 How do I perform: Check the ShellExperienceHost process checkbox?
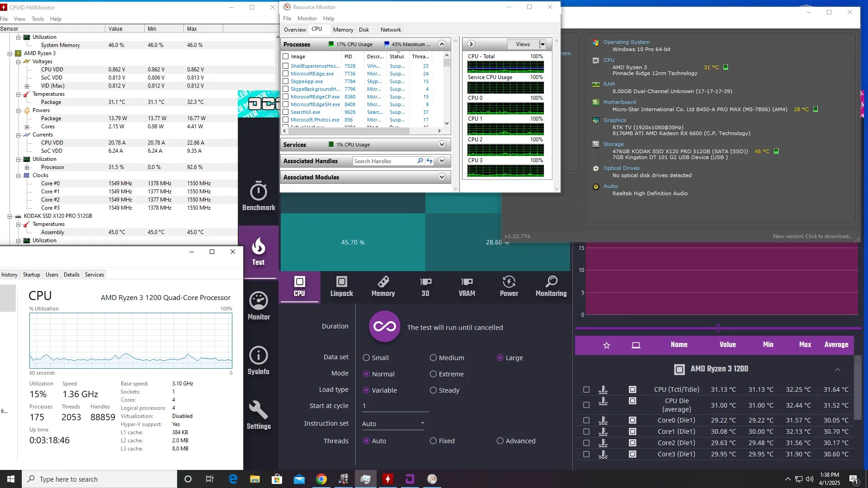coord(286,66)
